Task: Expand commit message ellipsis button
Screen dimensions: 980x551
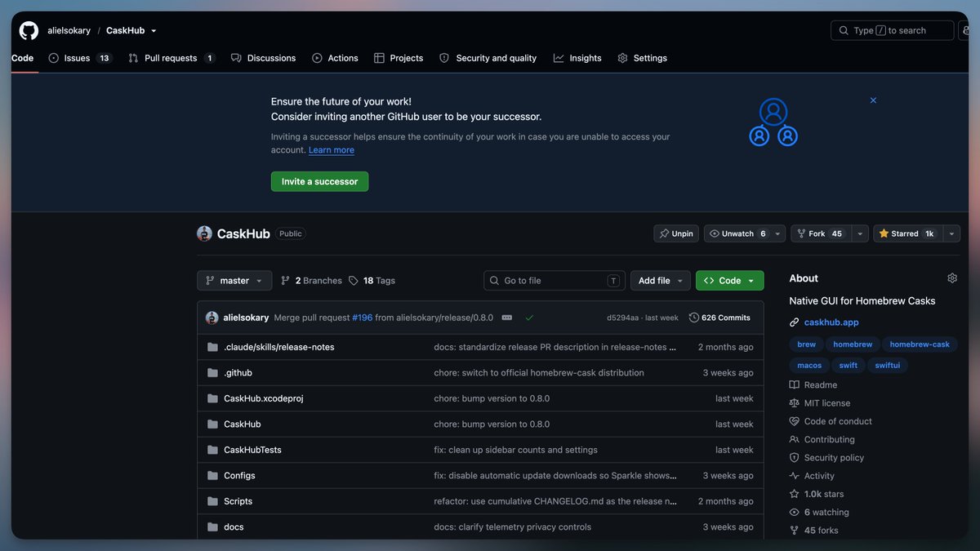Action: (507, 318)
